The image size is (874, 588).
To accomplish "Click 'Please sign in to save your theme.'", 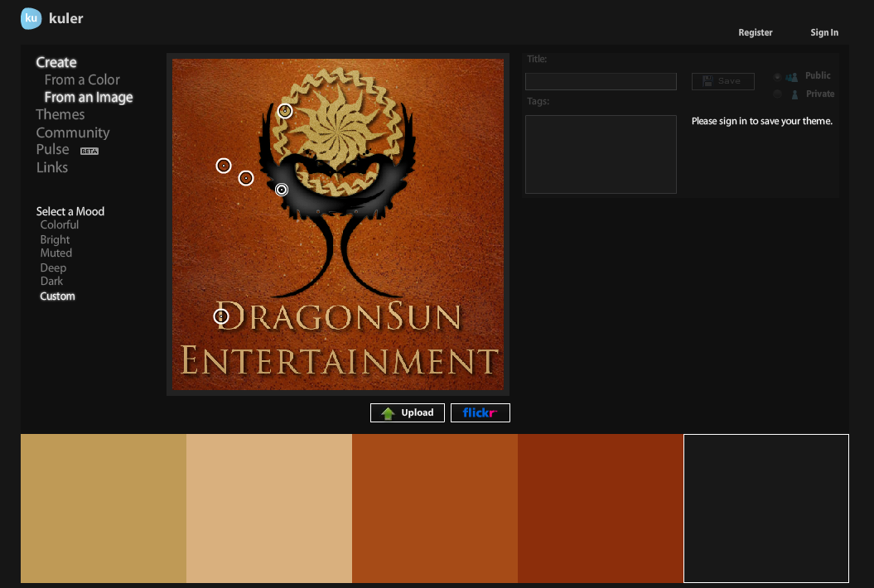I will [762, 121].
